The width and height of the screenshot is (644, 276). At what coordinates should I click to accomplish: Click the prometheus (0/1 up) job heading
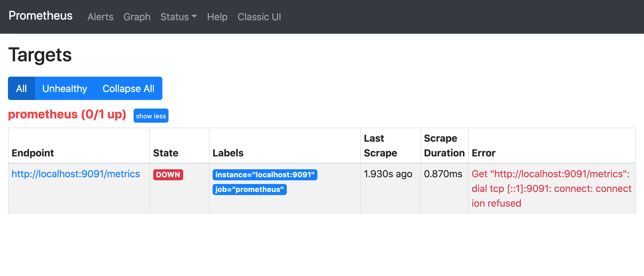[67, 114]
